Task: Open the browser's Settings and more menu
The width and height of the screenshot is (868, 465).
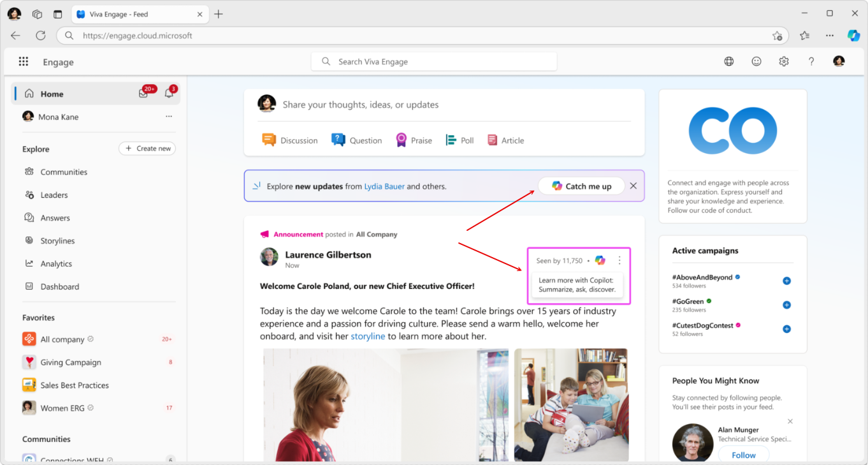Action: 829,36
